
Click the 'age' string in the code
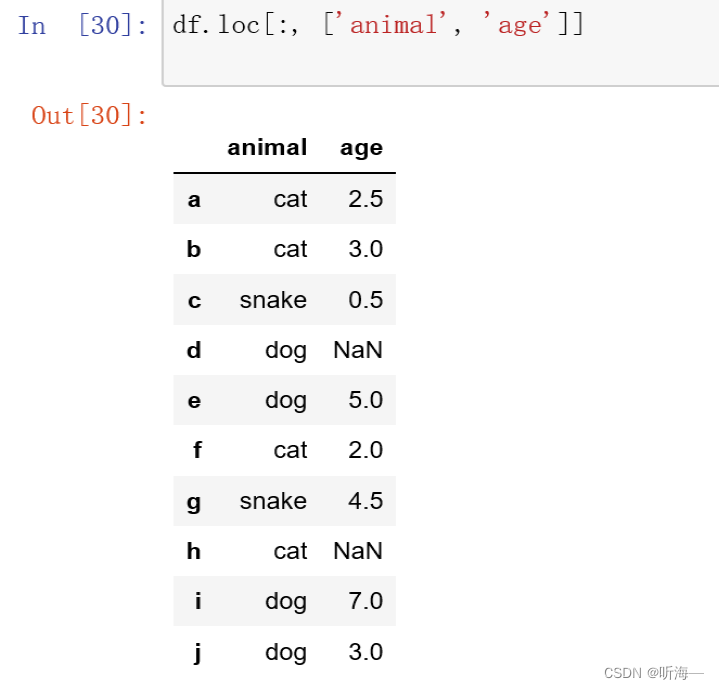pyautogui.click(x=517, y=25)
